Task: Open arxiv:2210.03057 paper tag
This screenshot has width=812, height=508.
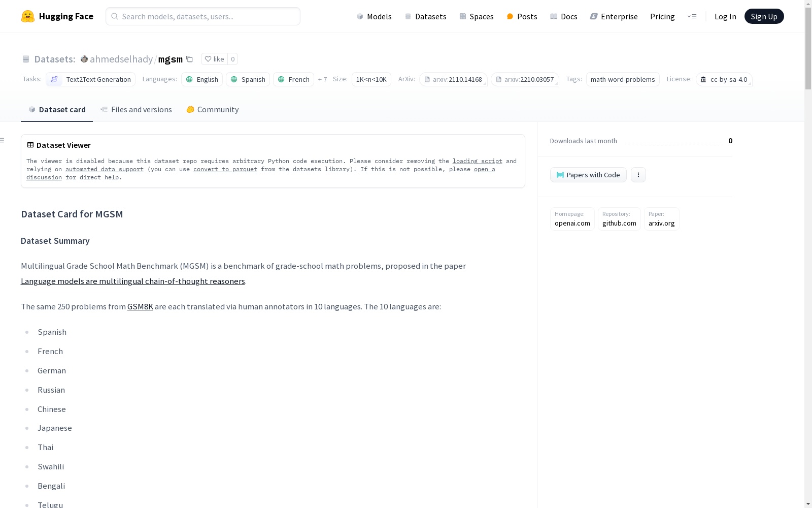Action: coord(525,79)
